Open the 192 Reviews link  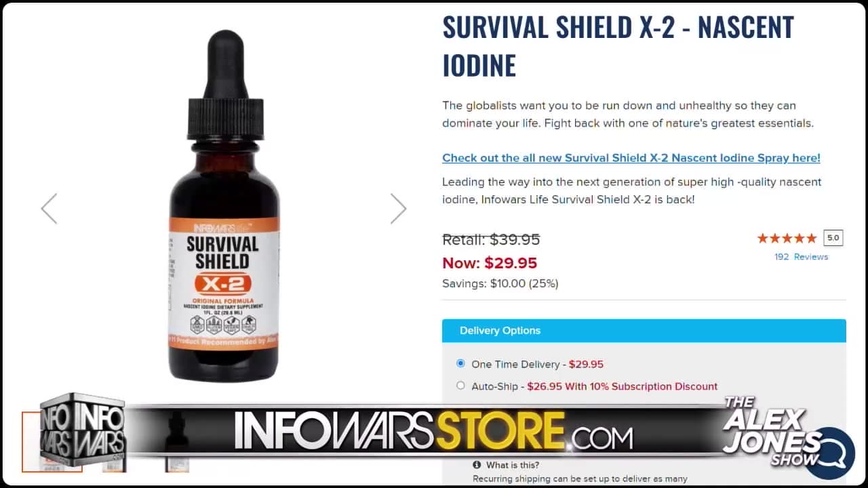[801, 257]
